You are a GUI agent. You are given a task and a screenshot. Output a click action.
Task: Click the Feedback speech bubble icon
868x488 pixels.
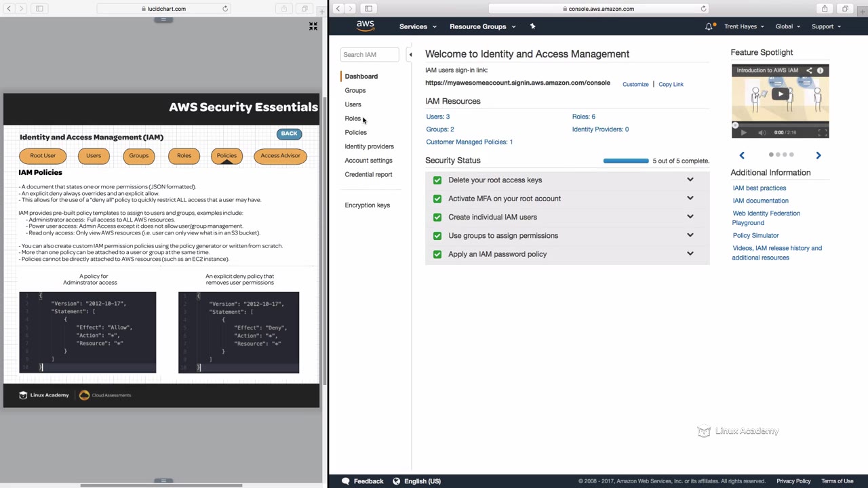coord(346,481)
